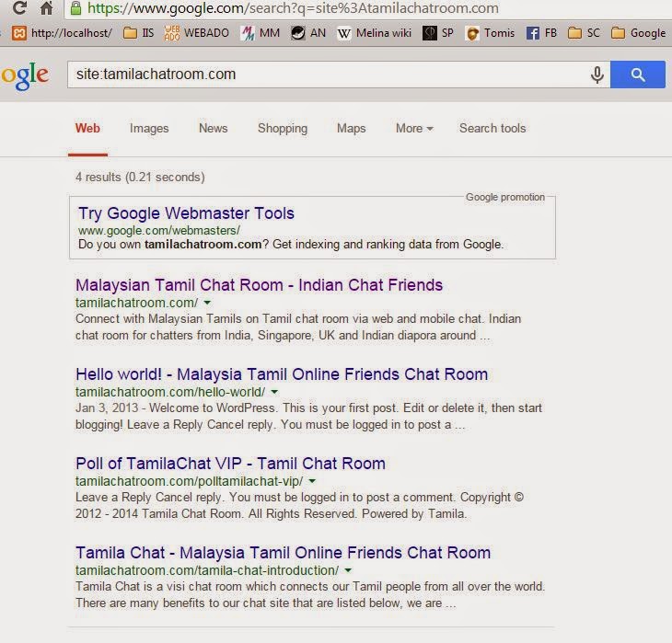Open the Tomis bookmark
Screen dimensions: 672x643
point(490,33)
